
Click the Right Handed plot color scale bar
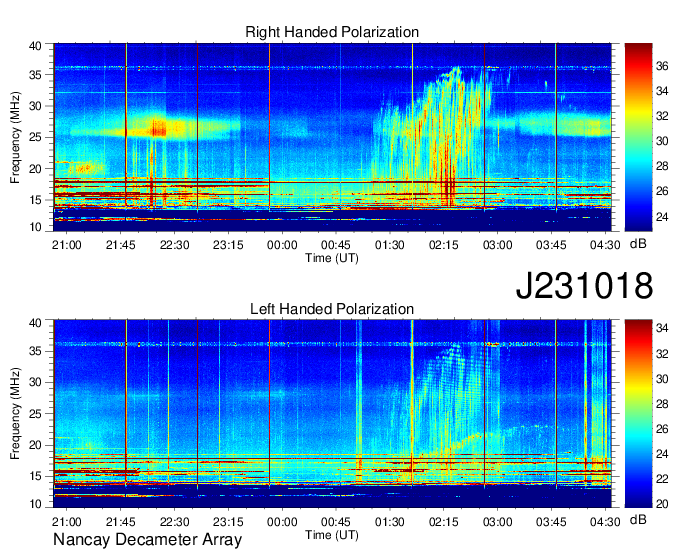click(x=638, y=137)
